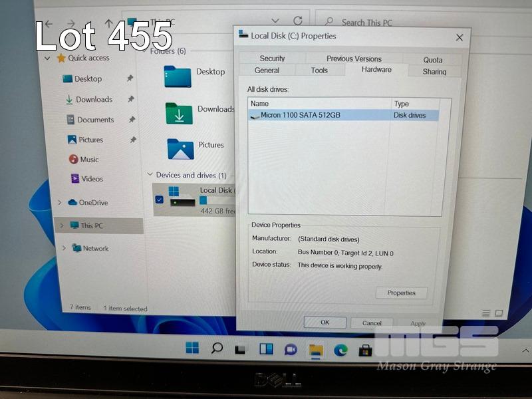This screenshot has height=399, width=532.
Task: Expand the Network tree node
Action: (x=64, y=248)
